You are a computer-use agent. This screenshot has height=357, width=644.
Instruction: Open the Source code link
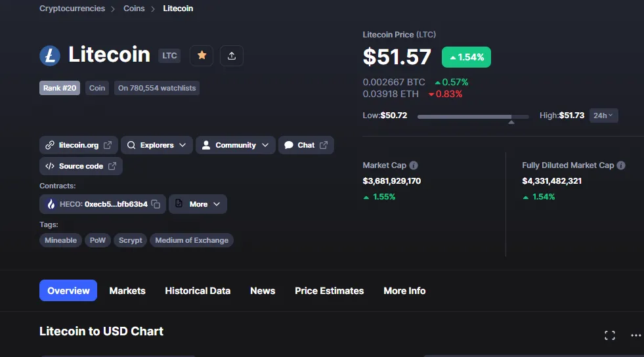tap(81, 166)
